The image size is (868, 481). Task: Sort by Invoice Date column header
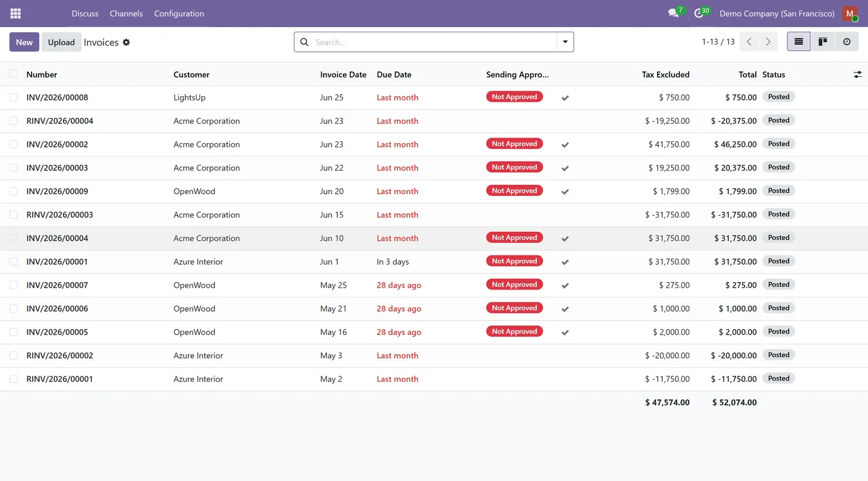(343, 74)
